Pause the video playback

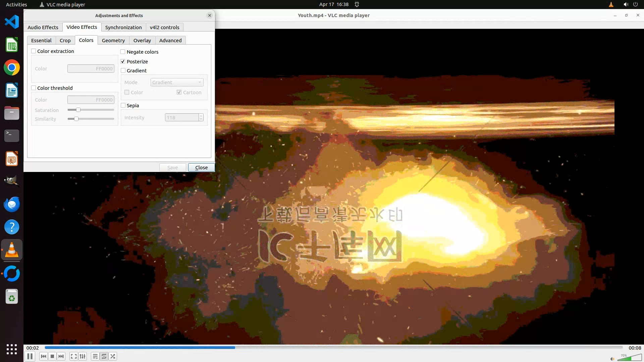(x=30, y=356)
